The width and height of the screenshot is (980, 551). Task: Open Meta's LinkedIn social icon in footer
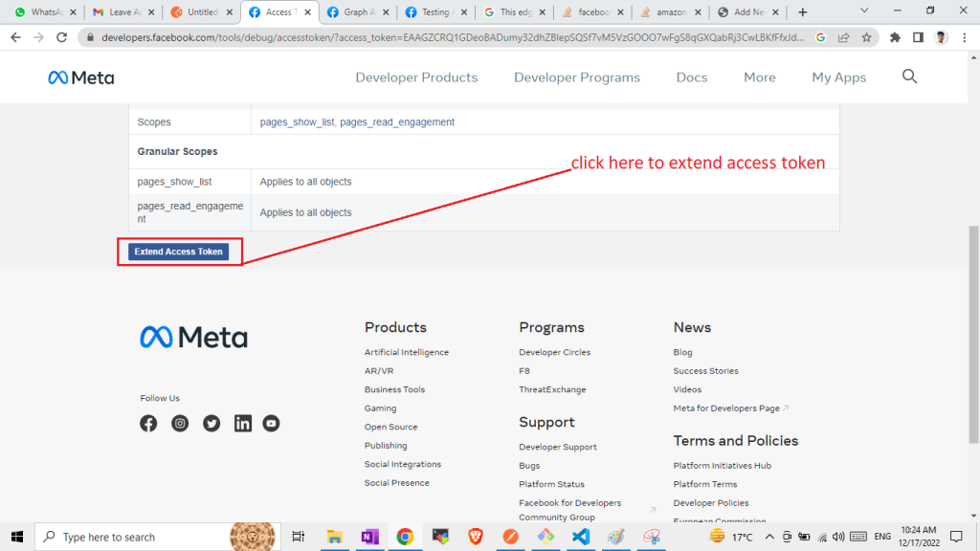(x=243, y=423)
